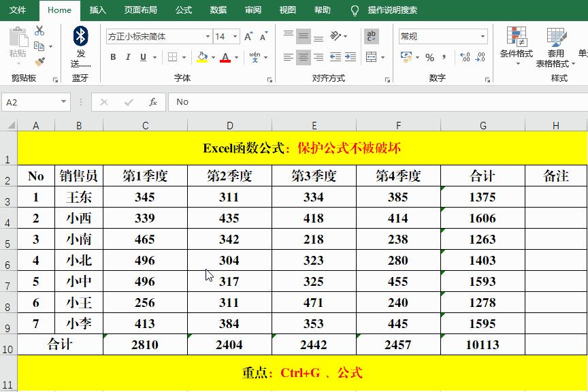Click the Underline icon

click(x=142, y=56)
